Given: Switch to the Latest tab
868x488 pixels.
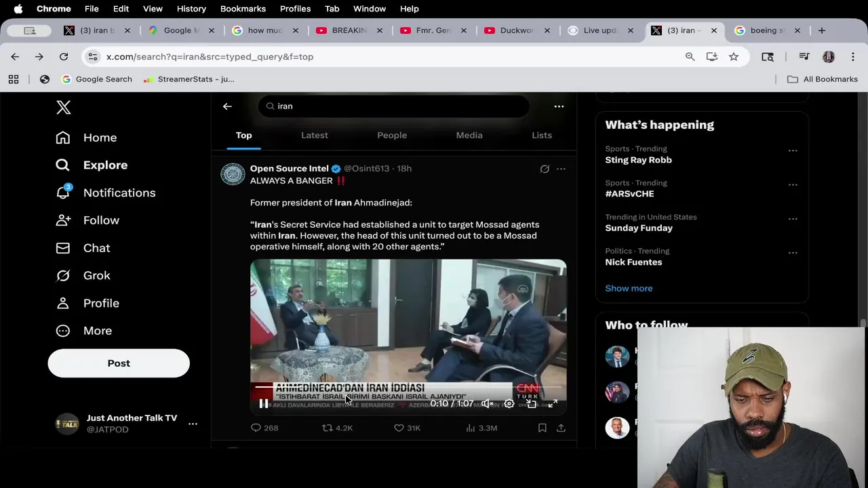Looking at the screenshot, I should click(x=315, y=135).
